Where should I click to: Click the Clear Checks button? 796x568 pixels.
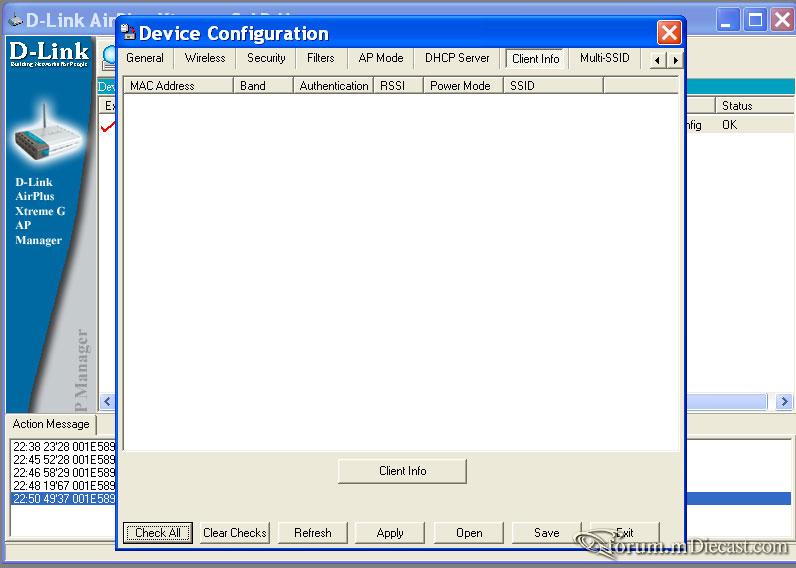tap(235, 533)
